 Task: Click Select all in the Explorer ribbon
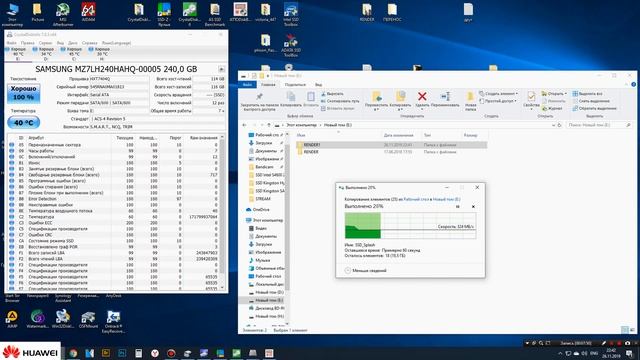[x=587, y=93]
